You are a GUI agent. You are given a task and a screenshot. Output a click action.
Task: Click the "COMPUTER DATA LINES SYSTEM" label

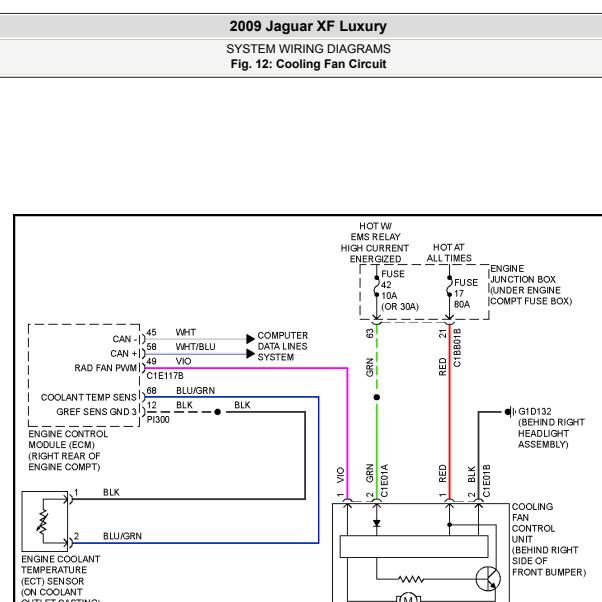[x=283, y=346]
